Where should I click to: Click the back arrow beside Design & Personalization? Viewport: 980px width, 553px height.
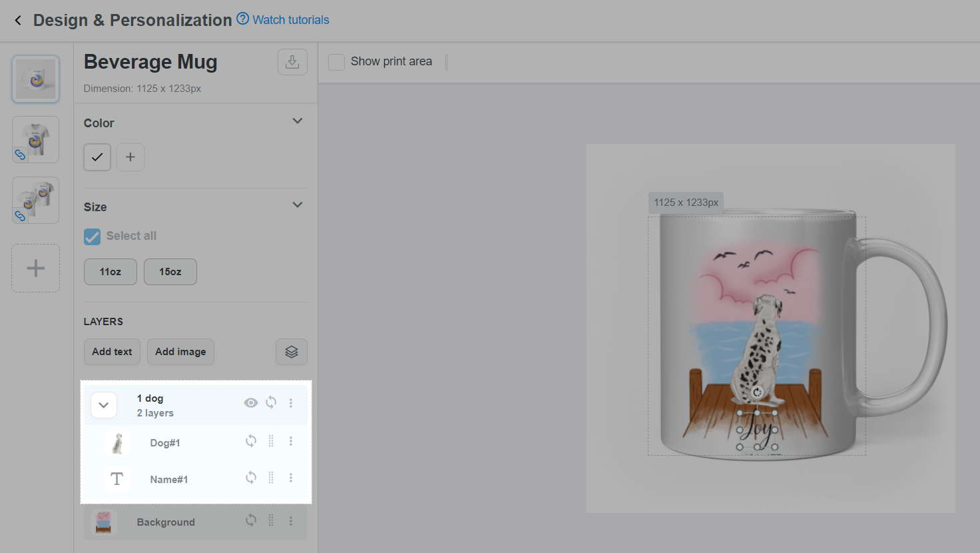point(18,21)
